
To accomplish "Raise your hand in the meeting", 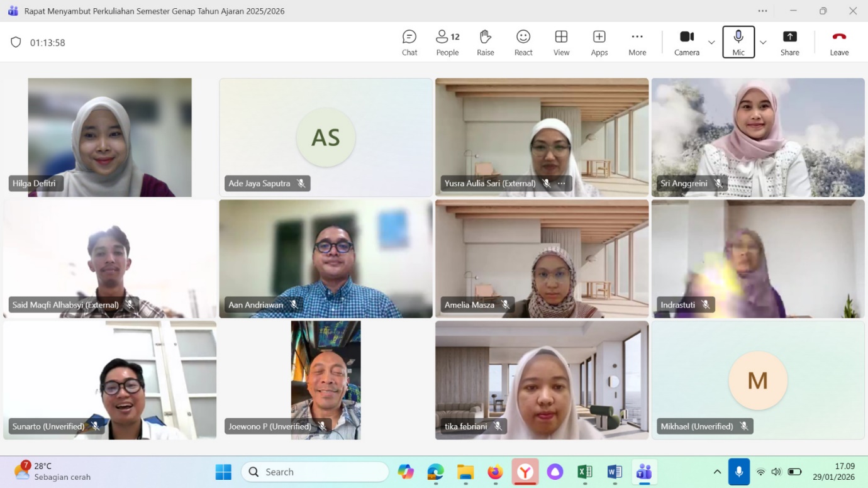I will click(x=485, y=42).
